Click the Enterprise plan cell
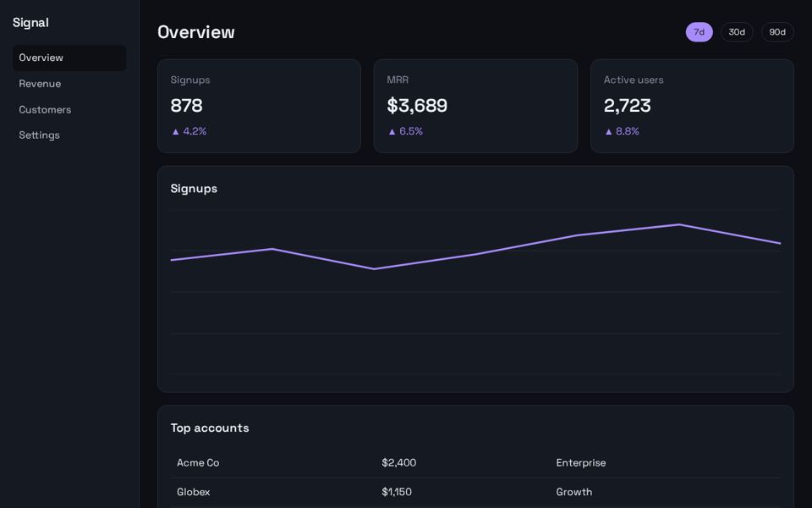The height and width of the screenshot is (508, 812). 580,463
